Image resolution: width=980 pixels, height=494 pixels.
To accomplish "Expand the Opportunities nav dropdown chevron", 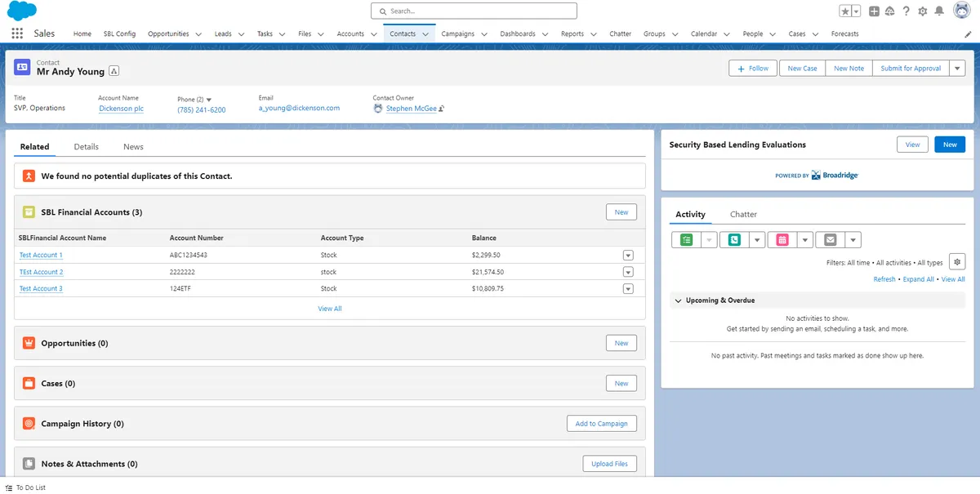I will [x=198, y=34].
